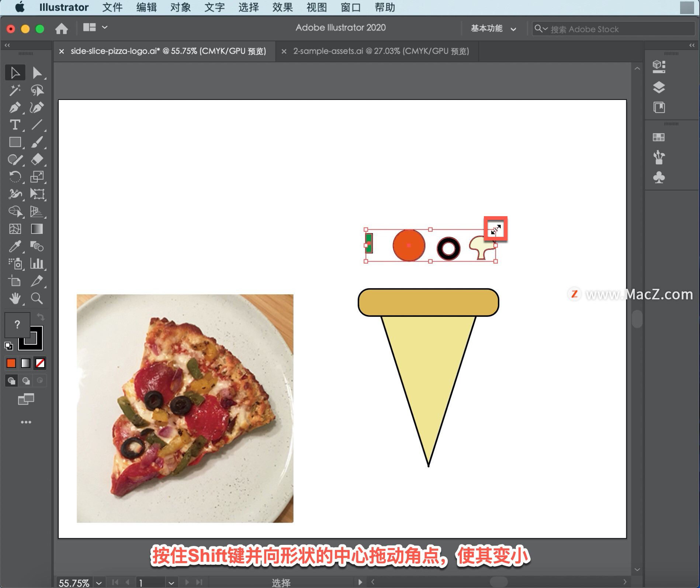Viewport: 700px width, 588px height.
Task: Expand the status bar options arrow
Action: (x=360, y=582)
